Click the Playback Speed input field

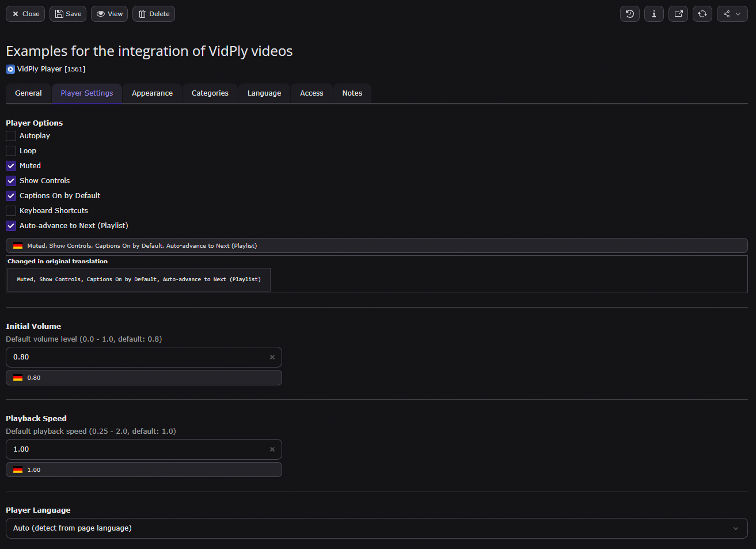pyautogui.click(x=144, y=449)
